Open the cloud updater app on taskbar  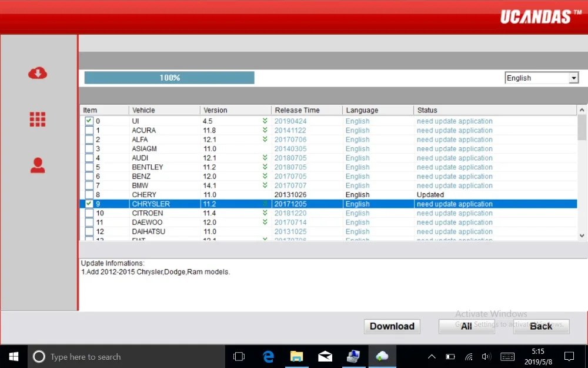pyautogui.click(x=382, y=356)
